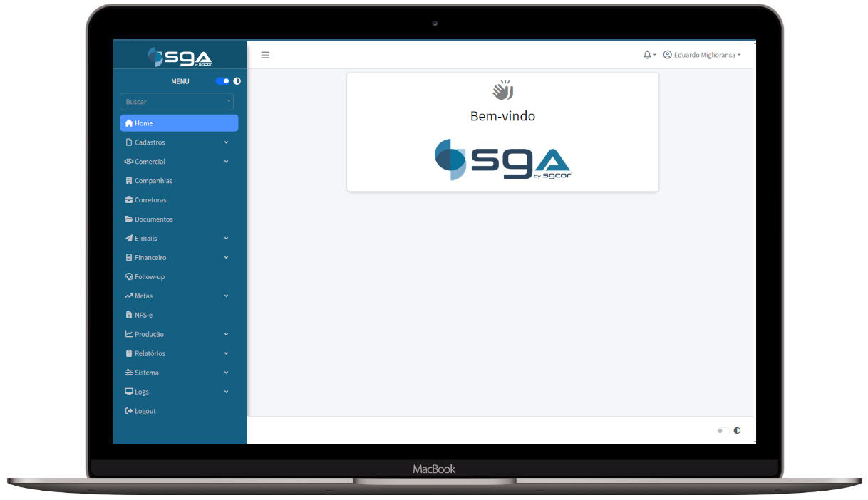
Task: Click the MENU label text
Action: [x=180, y=81]
